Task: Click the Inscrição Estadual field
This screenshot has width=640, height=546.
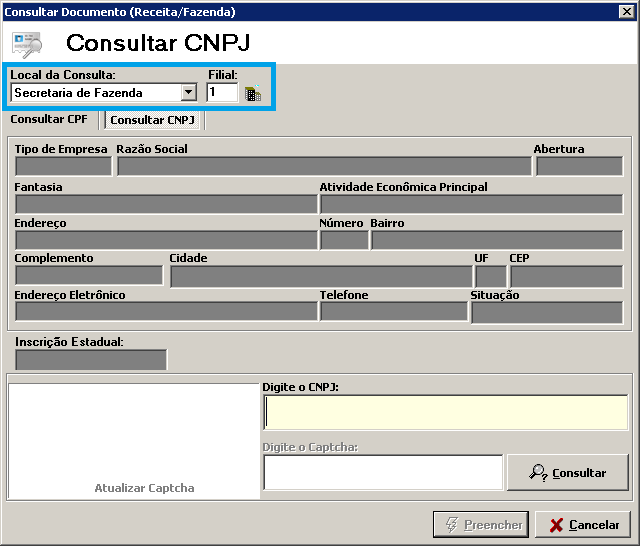Action: point(91,360)
